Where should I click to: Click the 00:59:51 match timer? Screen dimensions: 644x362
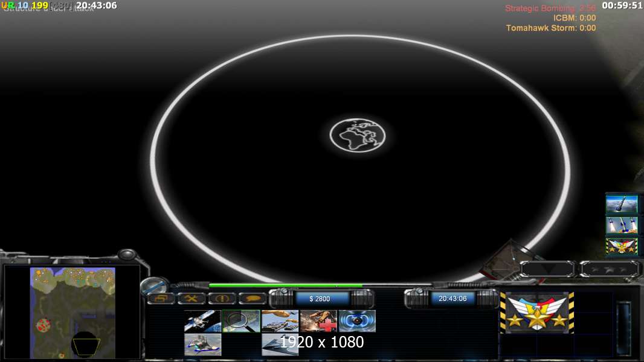click(622, 5)
